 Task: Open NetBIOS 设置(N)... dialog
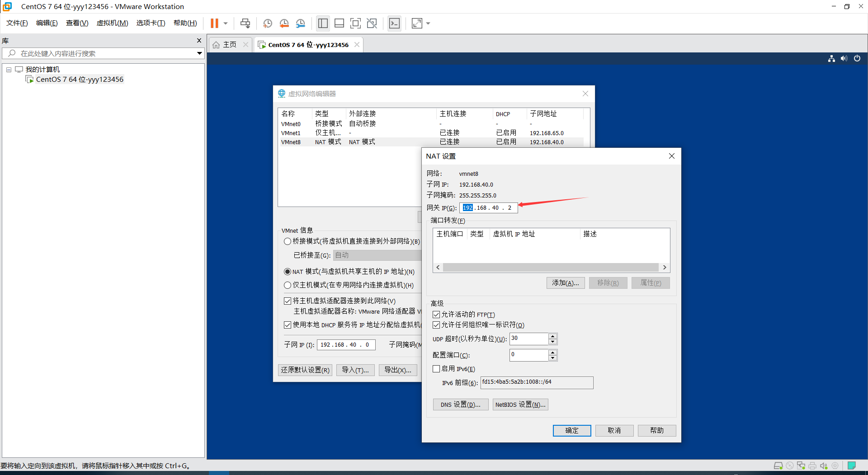coord(520,404)
